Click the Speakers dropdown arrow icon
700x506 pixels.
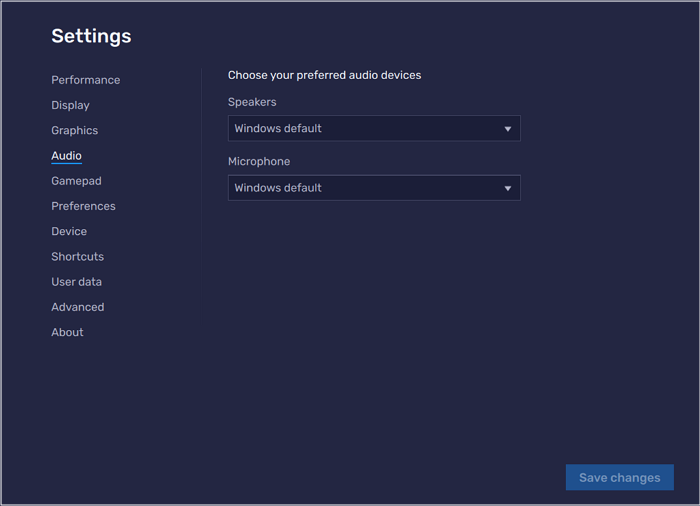(507, 129)
